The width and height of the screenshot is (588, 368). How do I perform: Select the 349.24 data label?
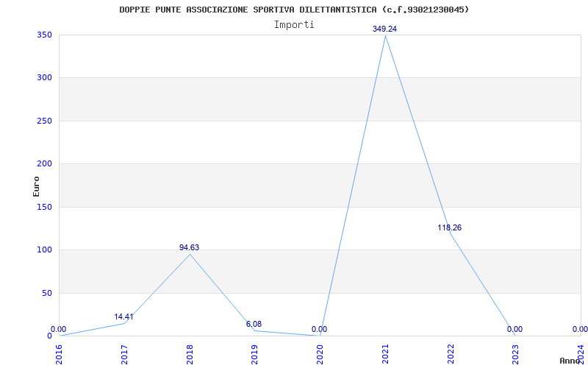(x=384, y=29)
